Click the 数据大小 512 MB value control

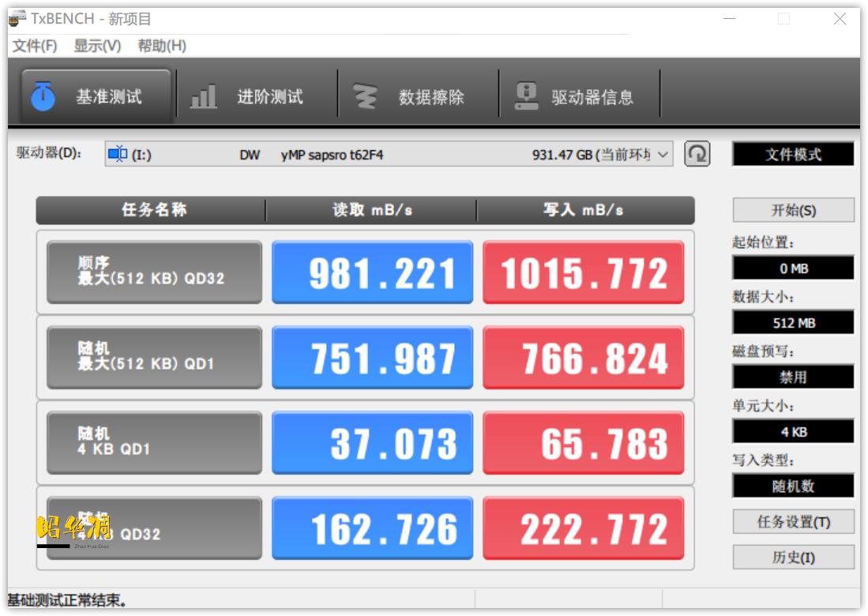pyautogui.click(x=793, y=323)
